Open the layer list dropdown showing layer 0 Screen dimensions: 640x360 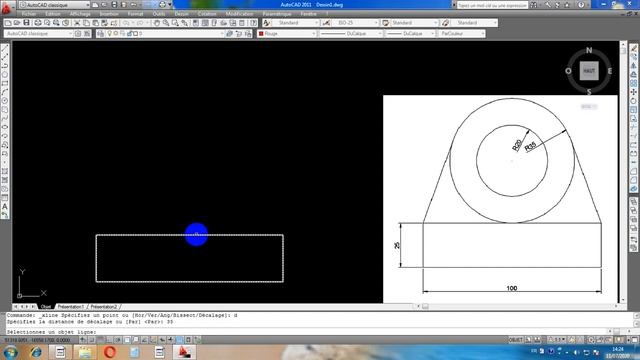[166, 33]
